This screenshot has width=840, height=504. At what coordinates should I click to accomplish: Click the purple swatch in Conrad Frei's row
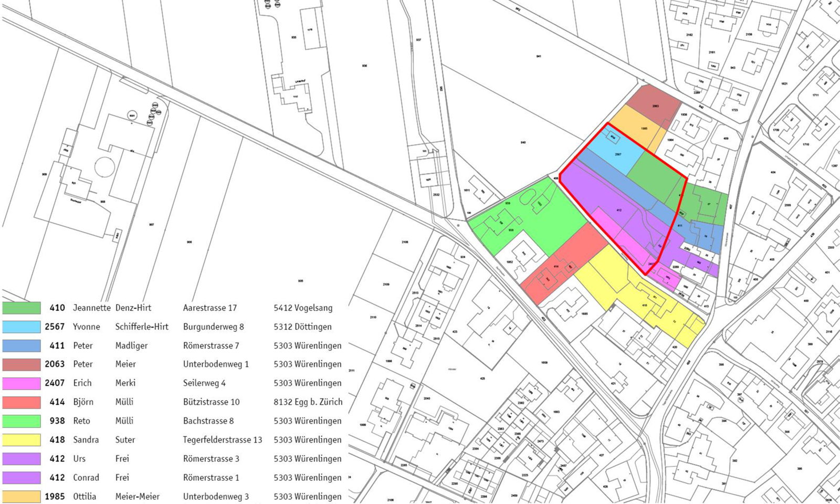(22, 478)
